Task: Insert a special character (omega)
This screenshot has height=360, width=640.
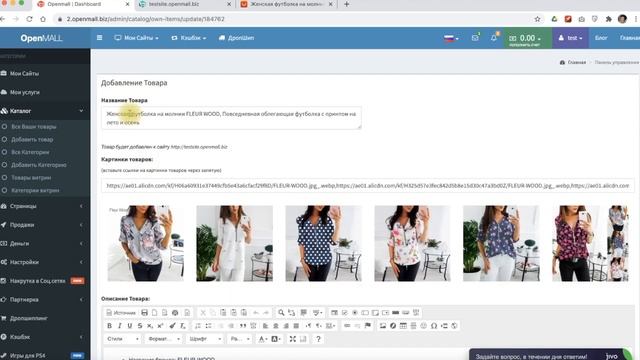Action: [x=434, y=326]
